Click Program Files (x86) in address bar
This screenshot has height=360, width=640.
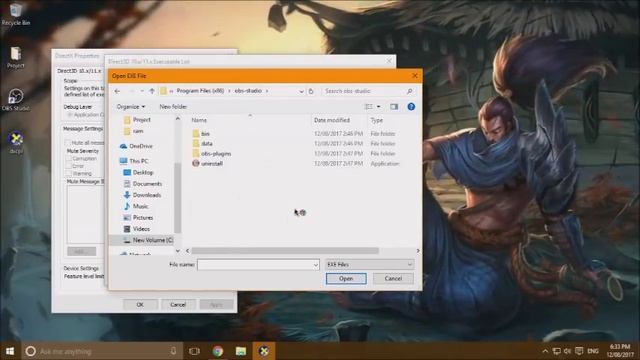point(200,91)
